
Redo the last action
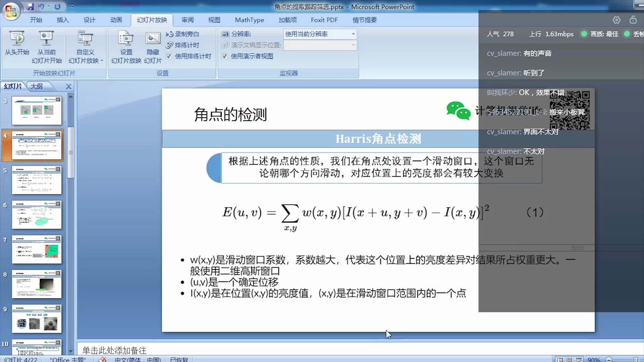click(57, 6)
